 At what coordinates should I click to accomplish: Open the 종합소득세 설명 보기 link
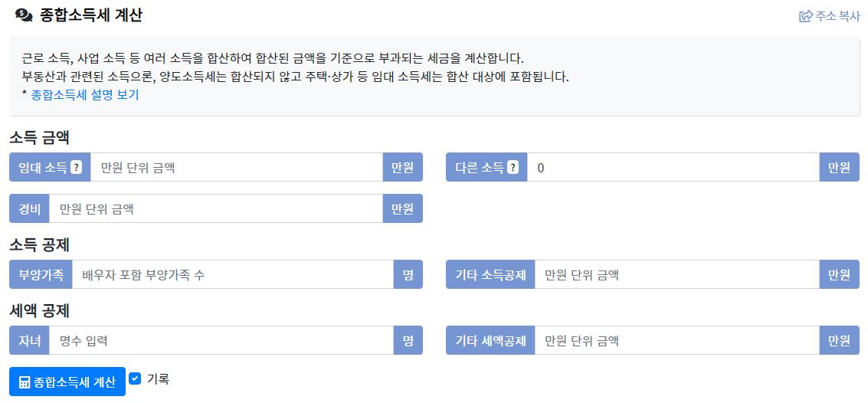pyautogui.click(x=85, y=95)
